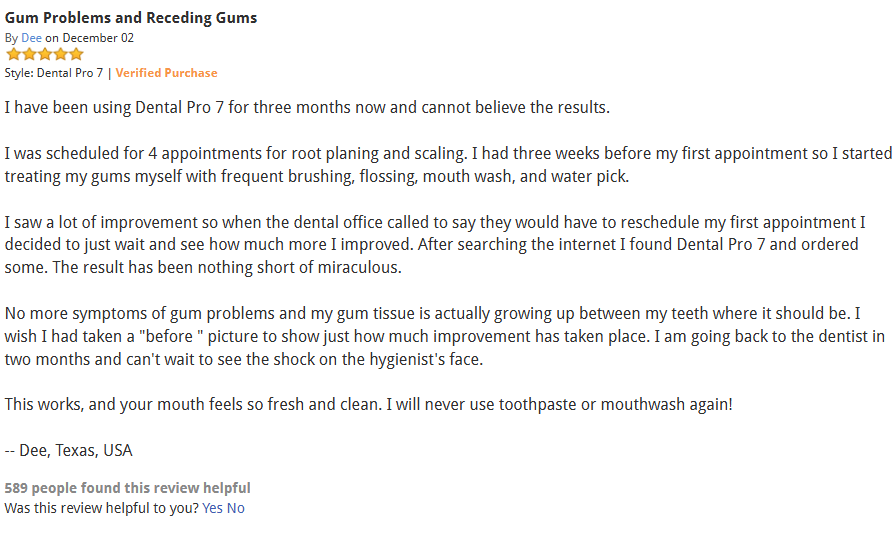Click the Verified Purchase label
The image size is (894, 537).
[166, 73]
